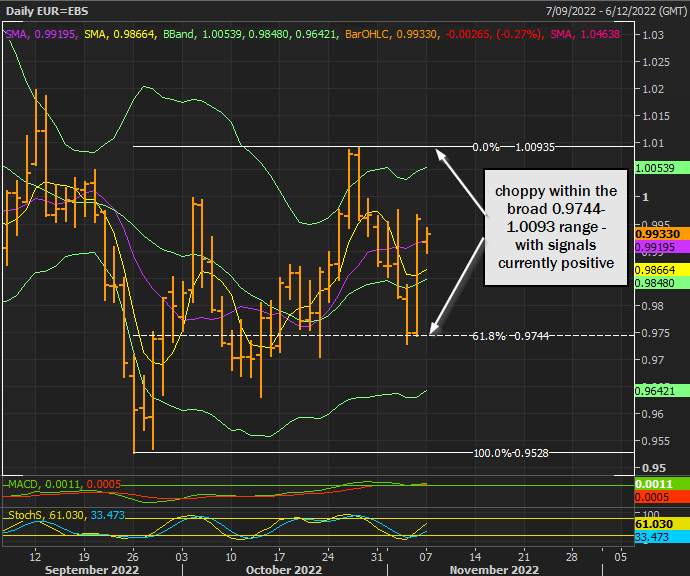Click the purple 0.99195 SMA price tag
690x576 pixels.
662,247
